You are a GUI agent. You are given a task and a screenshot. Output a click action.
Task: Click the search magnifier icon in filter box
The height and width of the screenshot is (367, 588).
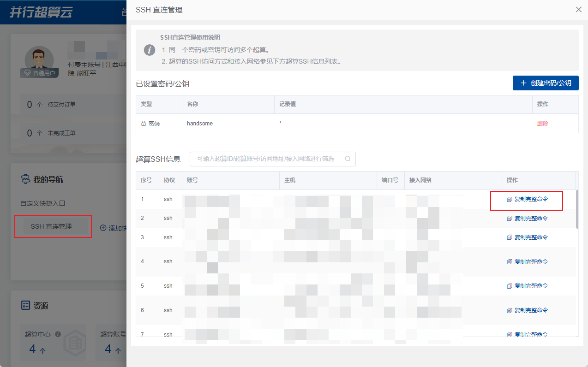click(x=348, y=159)
